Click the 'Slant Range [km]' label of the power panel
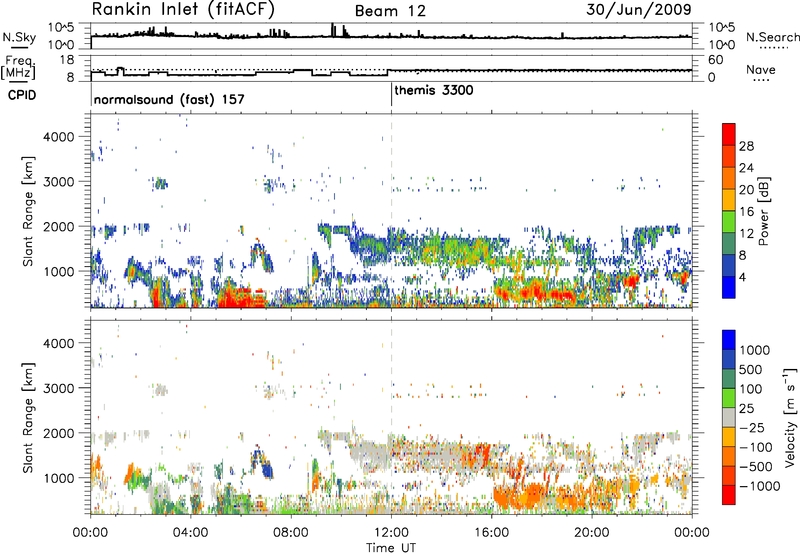Viewport: 800px width, 554px height. [x=28, y=211]
